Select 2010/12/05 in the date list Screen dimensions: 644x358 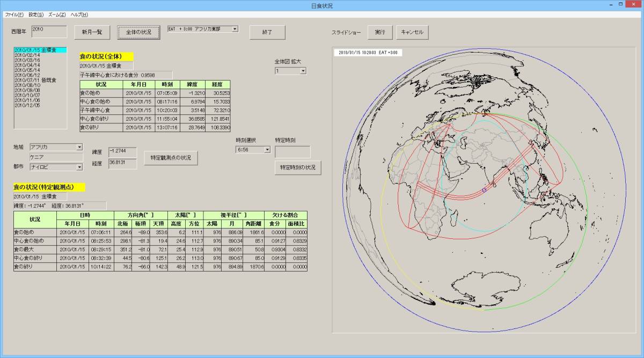pos(40,105)
